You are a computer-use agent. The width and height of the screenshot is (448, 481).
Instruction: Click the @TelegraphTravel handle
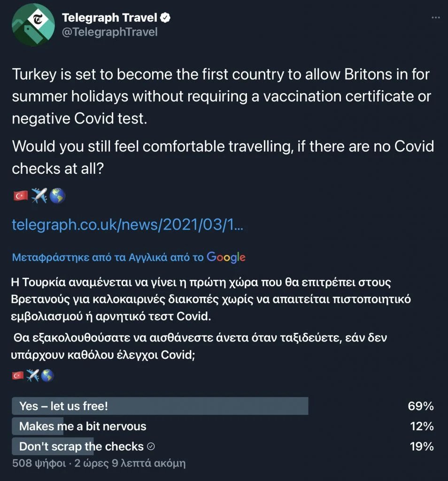(109, 32)
